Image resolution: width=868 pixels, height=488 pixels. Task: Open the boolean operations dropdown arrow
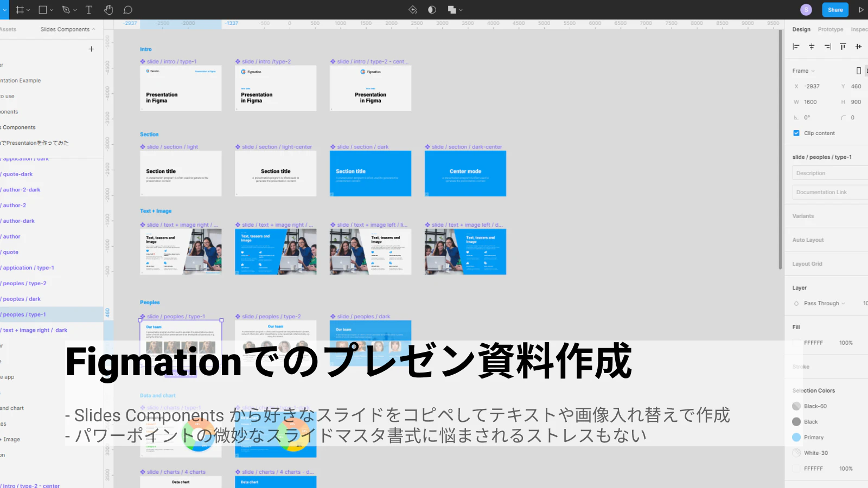point(461,10)
